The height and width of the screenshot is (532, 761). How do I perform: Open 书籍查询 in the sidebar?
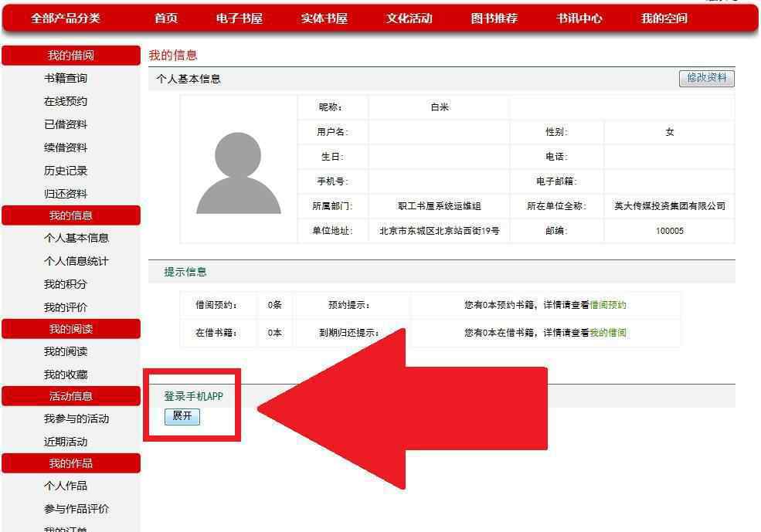point(66,78)
